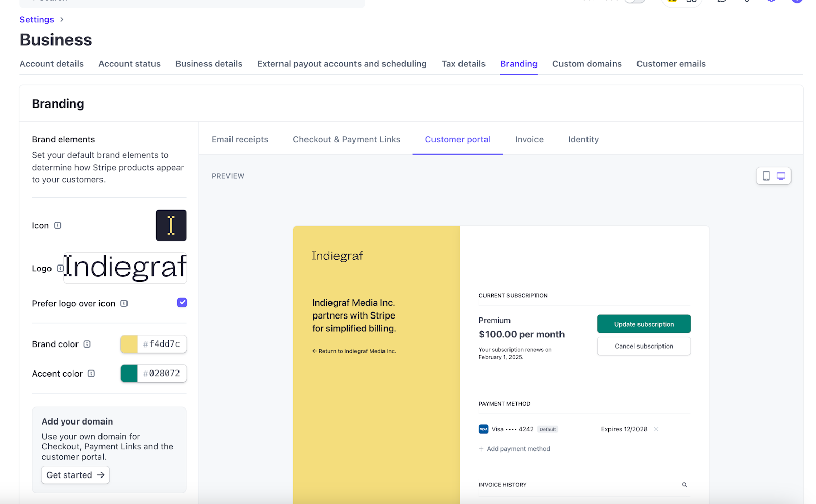
Task: Click the info icon beside Accent color
Action: pos(91,374)
